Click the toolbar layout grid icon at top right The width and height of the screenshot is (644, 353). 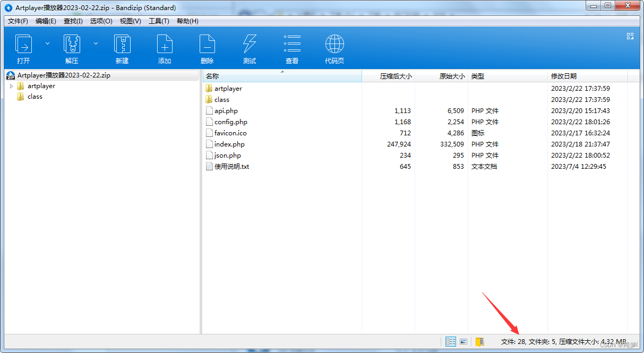pos(630,36)
